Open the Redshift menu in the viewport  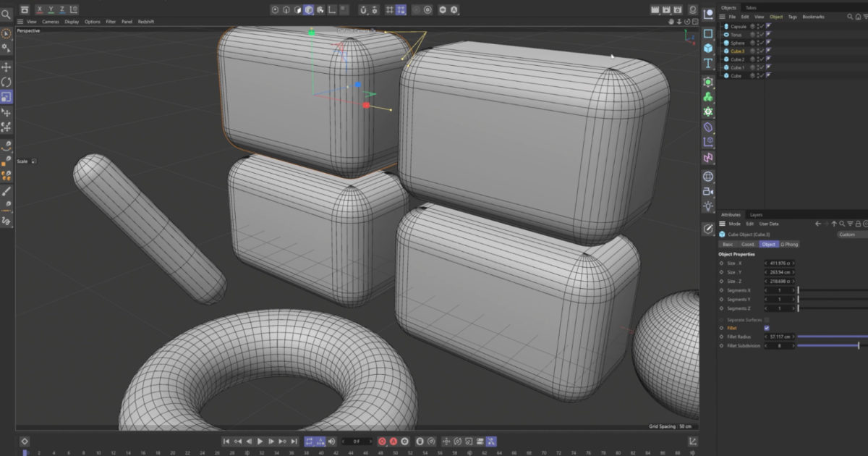146,22
